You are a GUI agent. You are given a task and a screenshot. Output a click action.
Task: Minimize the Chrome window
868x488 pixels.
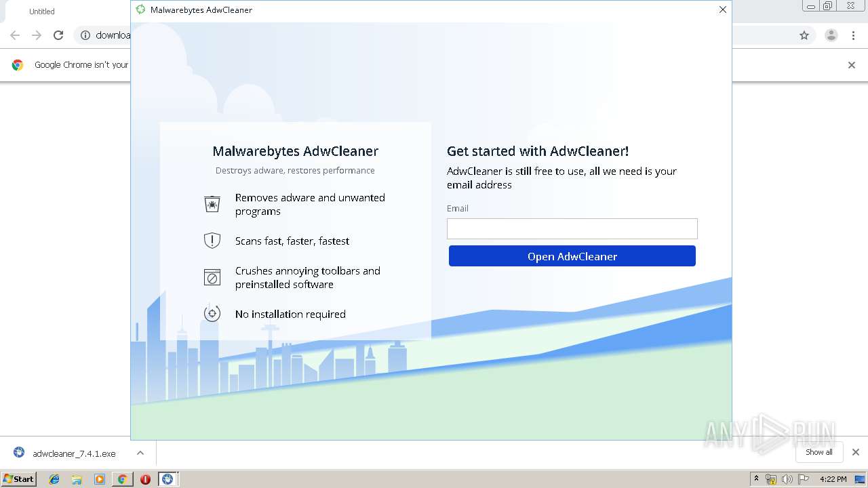pos(811,6)
